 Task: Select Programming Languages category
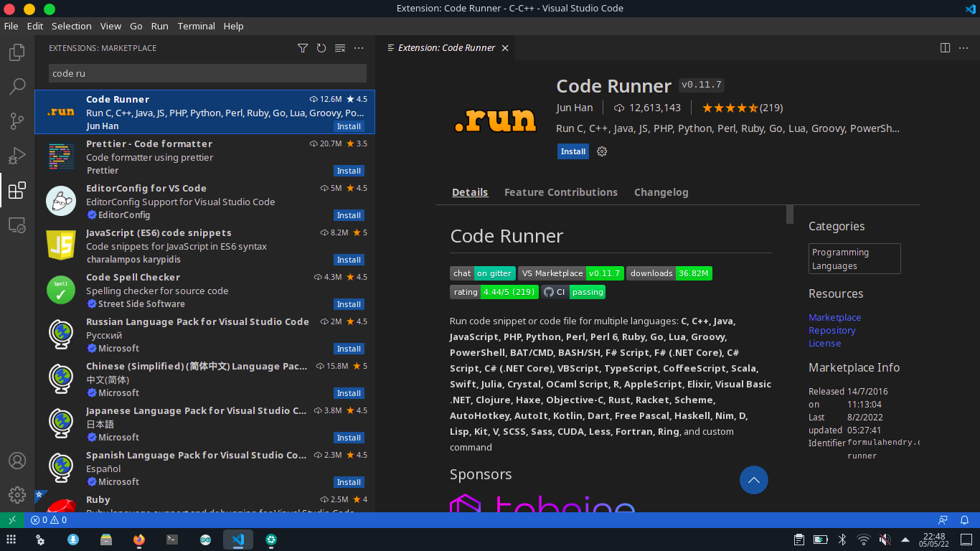click(854, 259)
